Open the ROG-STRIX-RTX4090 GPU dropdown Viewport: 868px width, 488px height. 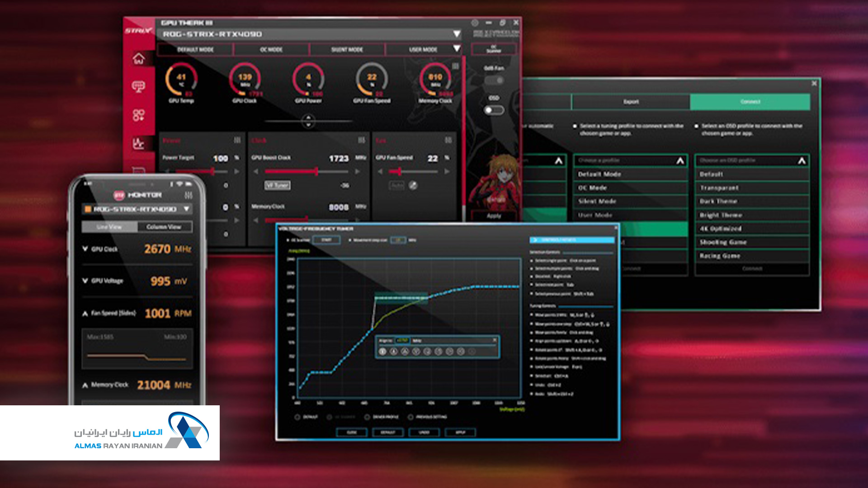[x=457, y=34]
